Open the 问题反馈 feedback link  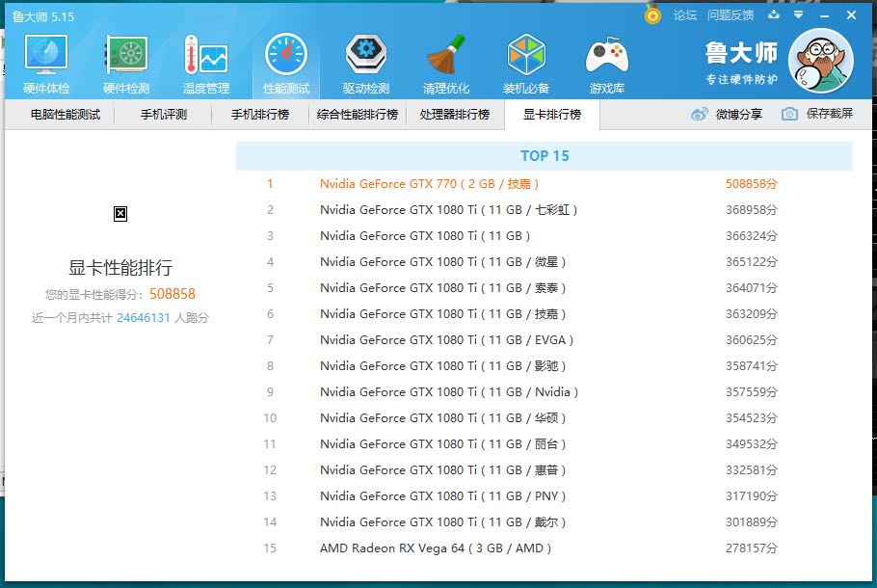730,15
